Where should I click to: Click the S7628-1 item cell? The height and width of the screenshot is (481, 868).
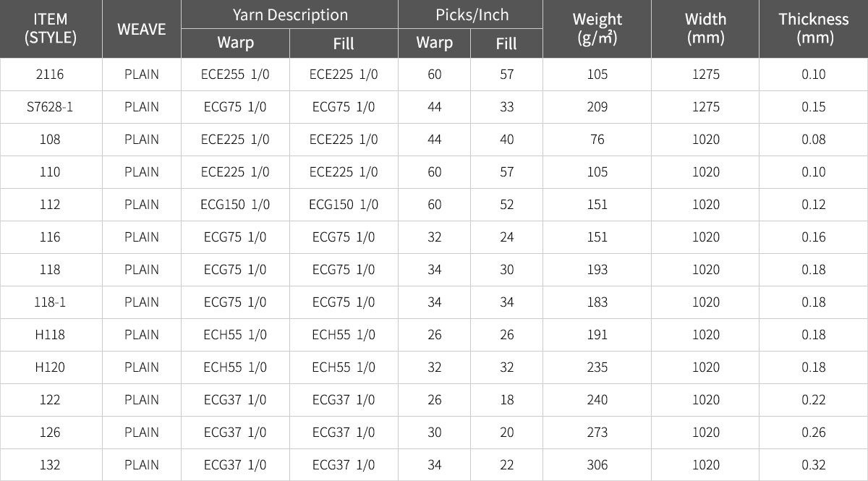pyautogui.click(x=51, y=107)
